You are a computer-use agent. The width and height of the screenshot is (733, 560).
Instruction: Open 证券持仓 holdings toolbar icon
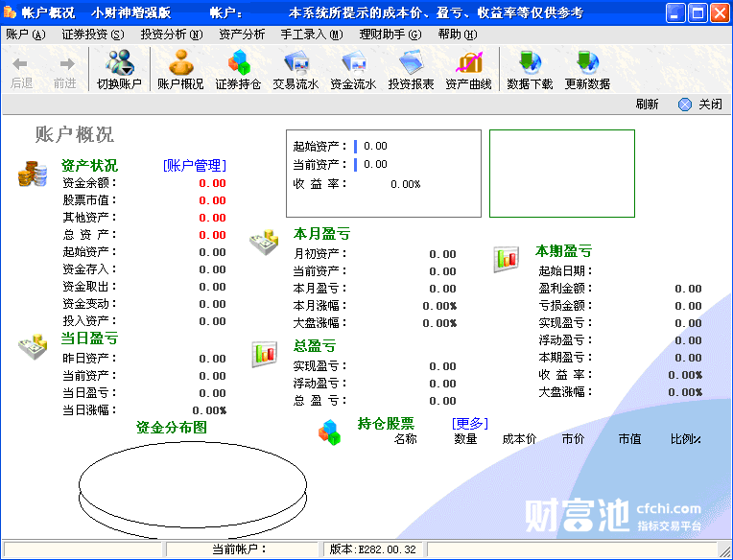pos(239,62)
